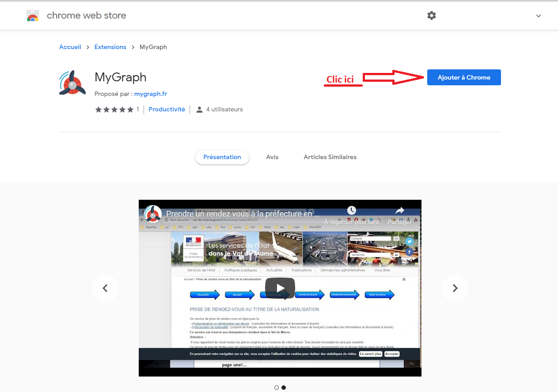Select the second carousel dot indicator

[284, 388]
